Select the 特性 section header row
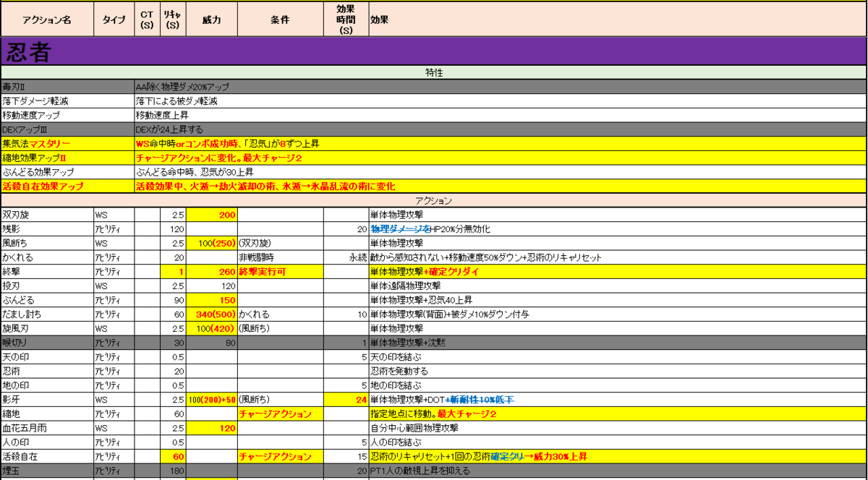The height and width of the screenshot is (480, 868). pos(433,73)
